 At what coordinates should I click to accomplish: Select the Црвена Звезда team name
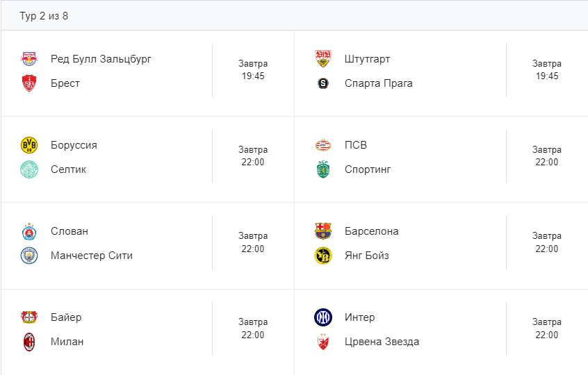pyautogui.click(x=382, y=342)
